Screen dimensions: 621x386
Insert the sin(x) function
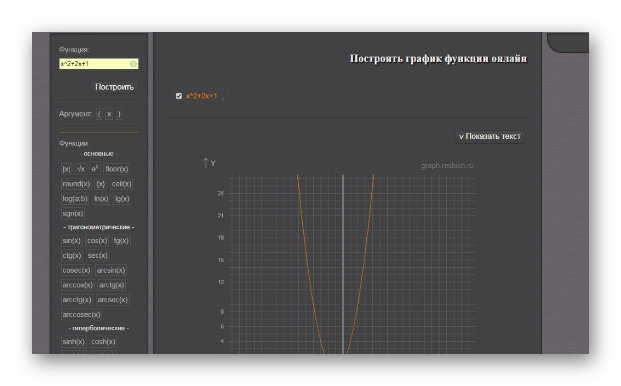pos(71,241)
